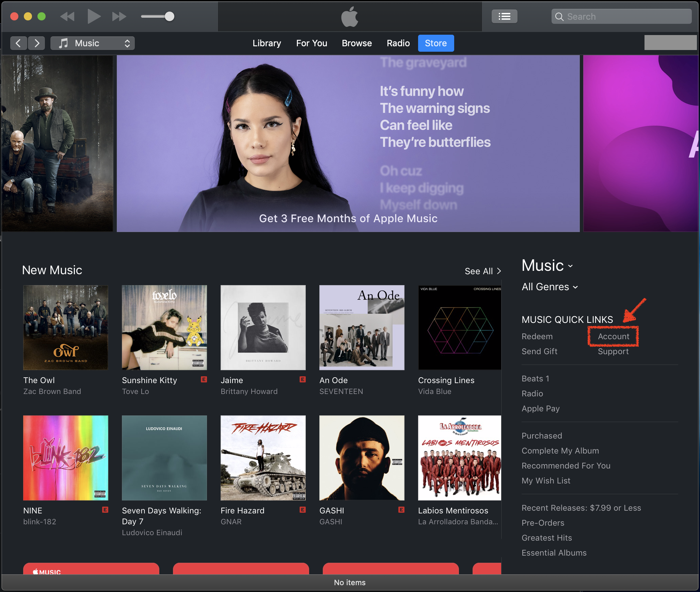The height and width of the screenshot is (592, 700).
Task: Adjust the volume slider knob
Action: (x=169, y=16)
